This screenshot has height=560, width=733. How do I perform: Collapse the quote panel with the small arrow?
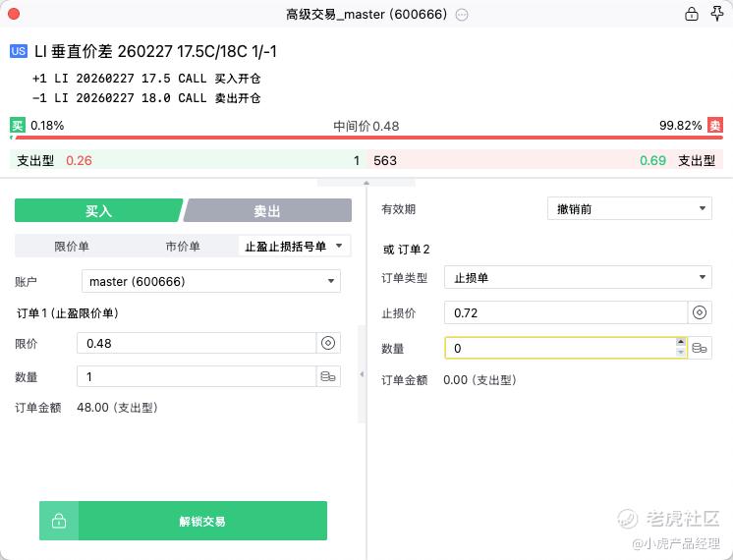click(x=366, y=183)
